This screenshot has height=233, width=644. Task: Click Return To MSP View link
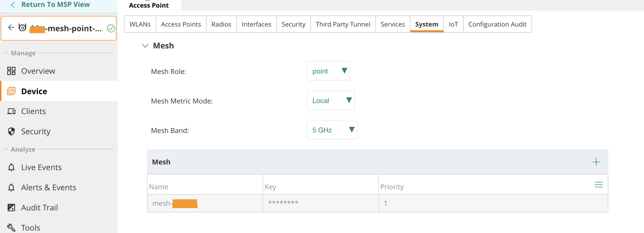[x=55, y=5]
